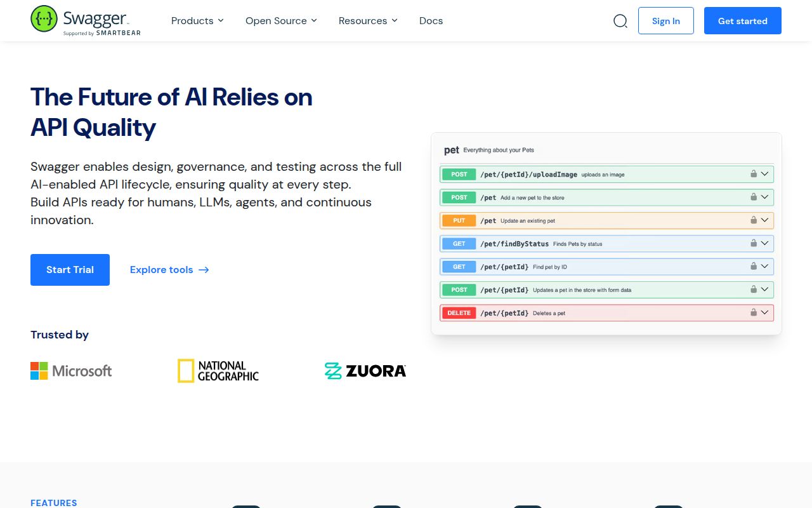Click the lock on 'Deletes a pet' row
The height and width of the screenshot is (508, 812).
tap(754, 312)
